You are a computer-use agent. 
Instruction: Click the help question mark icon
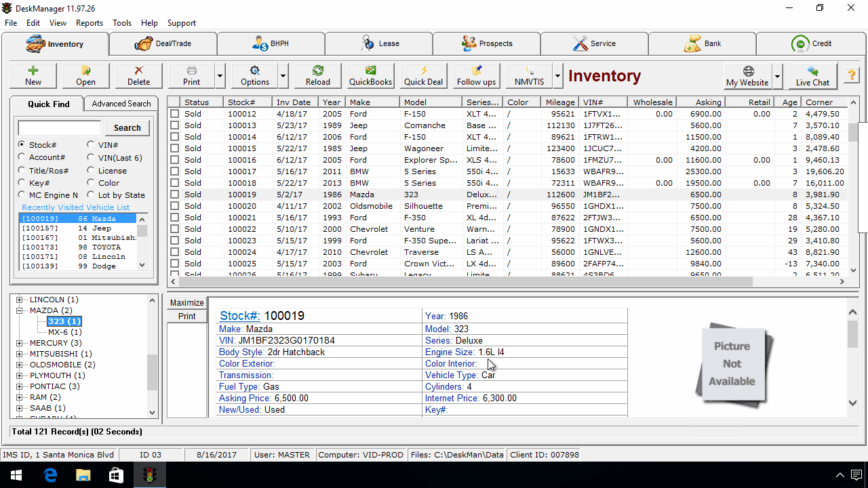pos(851,75)
